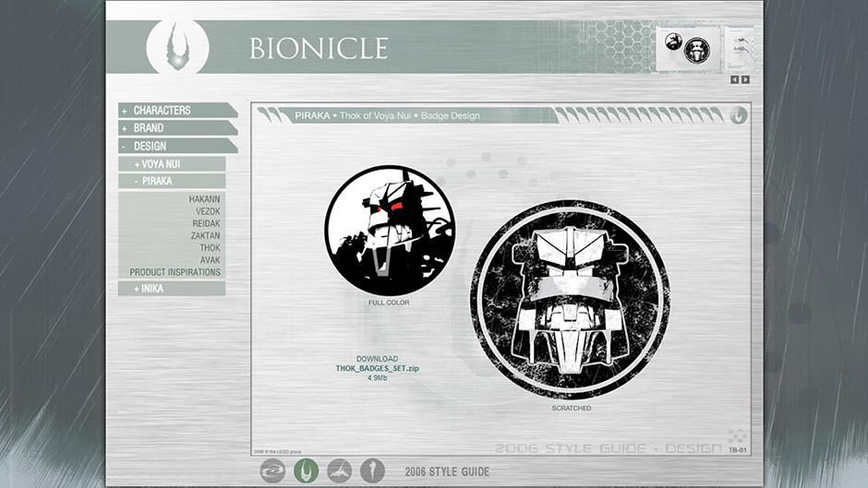Click the round claw icon at the title bar's right end
The height and width of the screenshot is (488, 868).
(x=738, y=115)
